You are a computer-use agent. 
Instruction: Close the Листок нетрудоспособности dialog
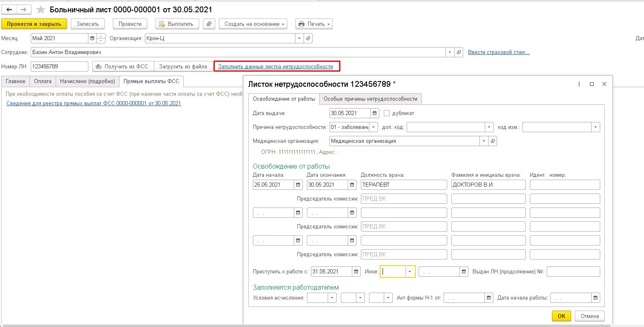(x=604, y=84)
